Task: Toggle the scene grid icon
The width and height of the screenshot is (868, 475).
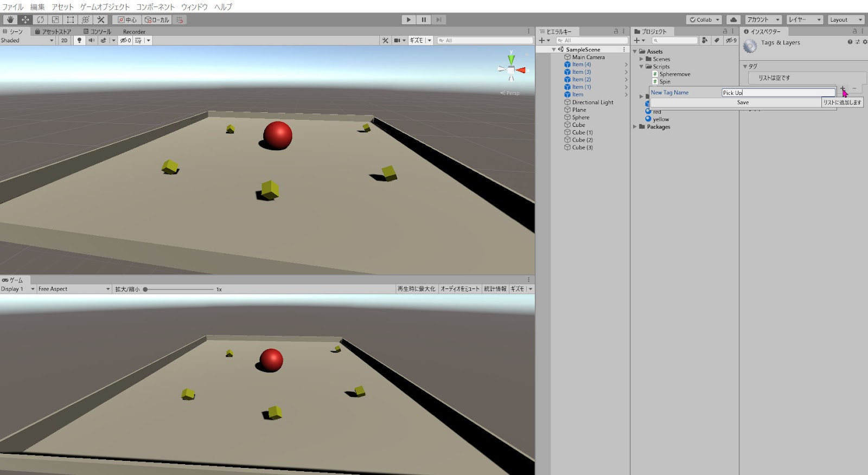Action: coord(138,40)
